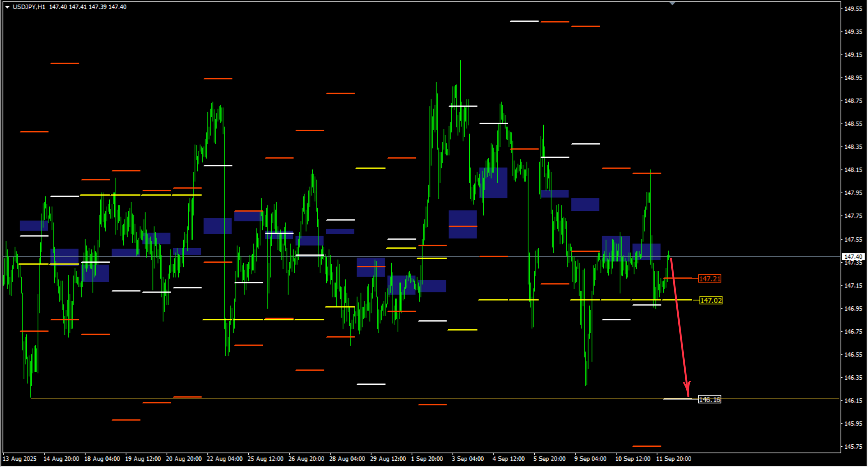868x467 pixels.
Task: Open the dropdown triangle beside USDJPY,H1
Action: tap(7, 7)
